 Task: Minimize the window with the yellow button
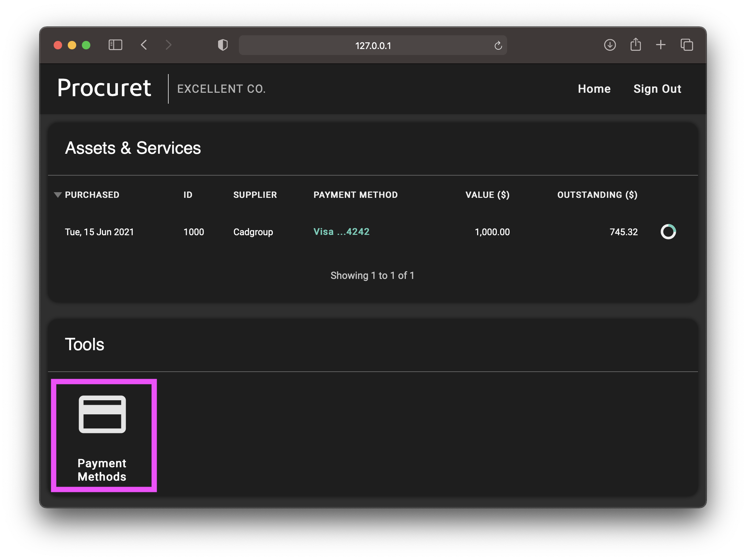(x=72, y=45)
